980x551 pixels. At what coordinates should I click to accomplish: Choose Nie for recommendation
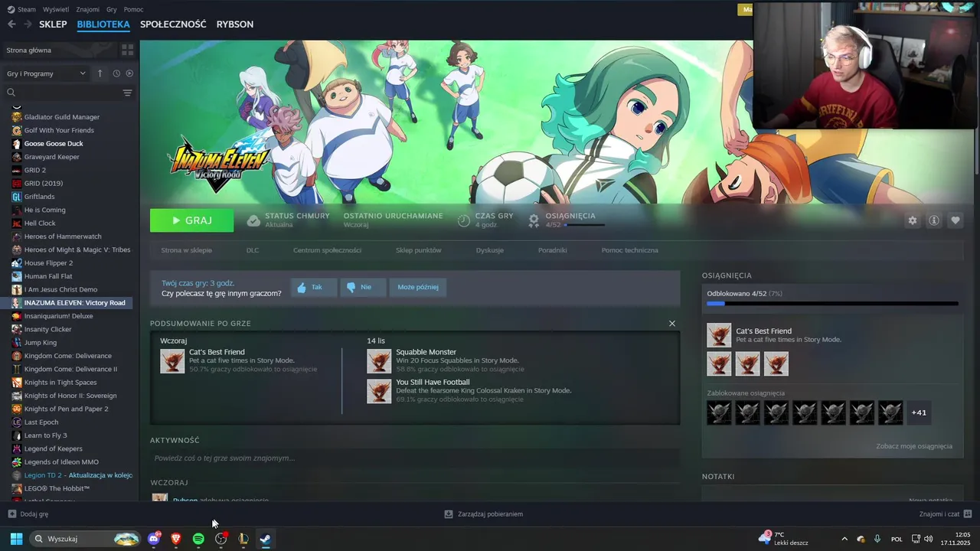click(363, 287)
